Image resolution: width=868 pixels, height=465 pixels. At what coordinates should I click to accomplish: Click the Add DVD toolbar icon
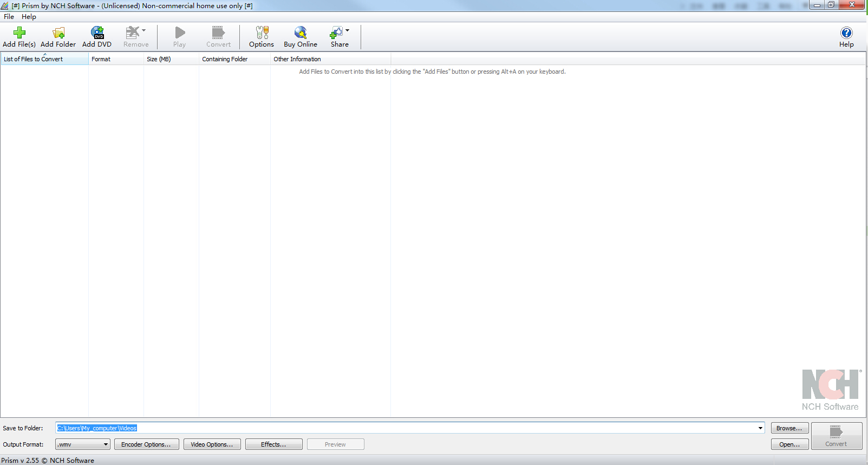(97, 33)
